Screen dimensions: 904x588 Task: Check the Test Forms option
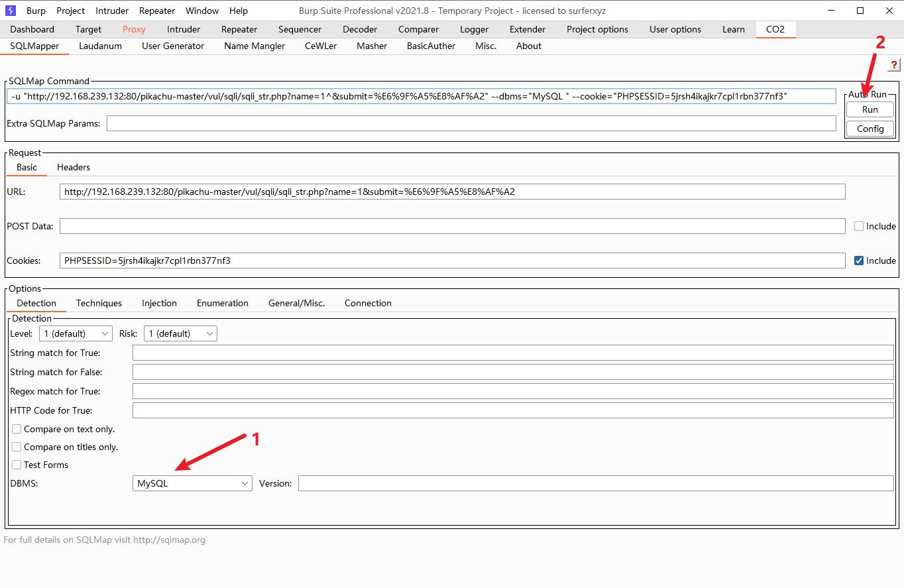click(x=17, y=465)
